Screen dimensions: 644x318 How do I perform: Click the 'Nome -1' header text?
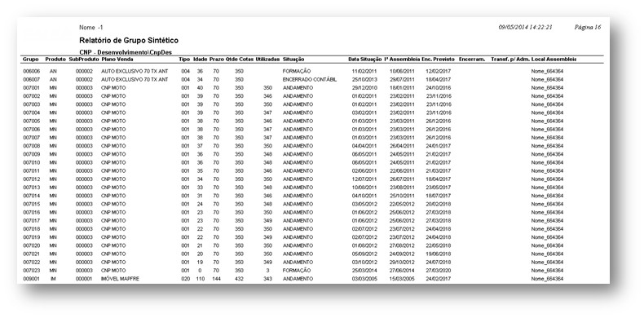(x=91, y=28)
